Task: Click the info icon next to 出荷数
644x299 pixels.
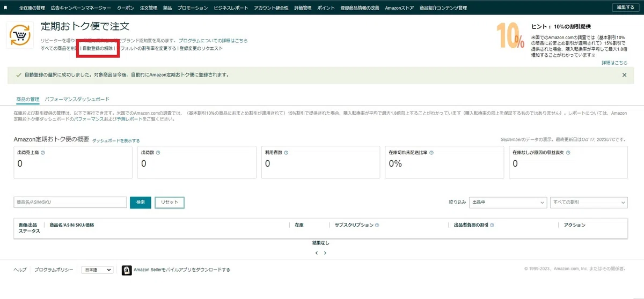Action: 158,153
